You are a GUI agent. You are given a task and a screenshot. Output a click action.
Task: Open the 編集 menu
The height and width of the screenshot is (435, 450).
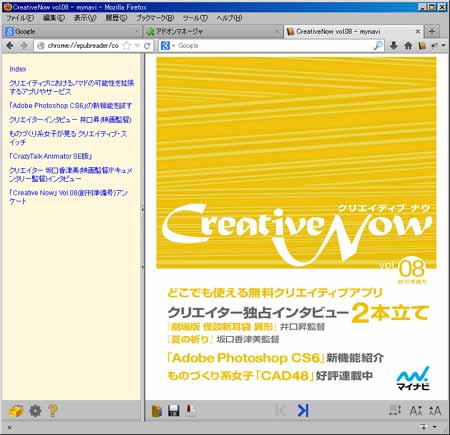(54, 18)
